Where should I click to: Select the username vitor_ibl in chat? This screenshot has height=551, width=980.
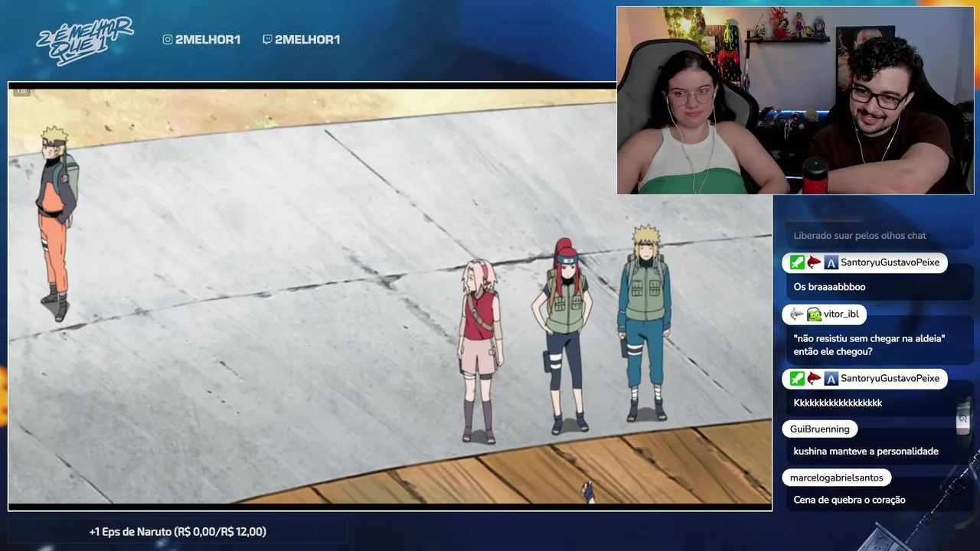(841, 315)
